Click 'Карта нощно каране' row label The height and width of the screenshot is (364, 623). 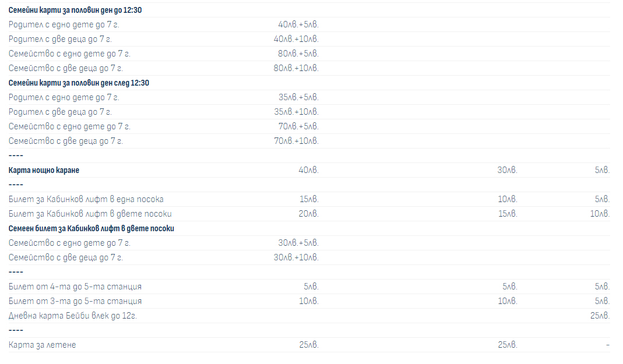pos(44,170)
